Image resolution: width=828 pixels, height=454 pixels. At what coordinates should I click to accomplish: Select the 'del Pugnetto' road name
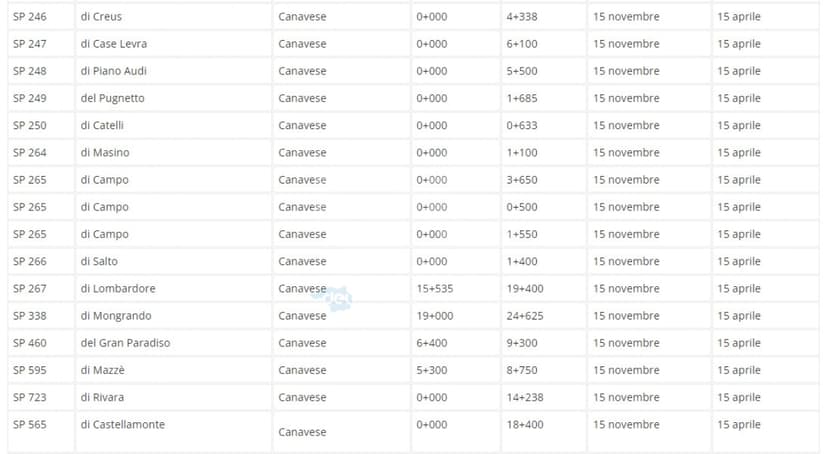point(112,98)
